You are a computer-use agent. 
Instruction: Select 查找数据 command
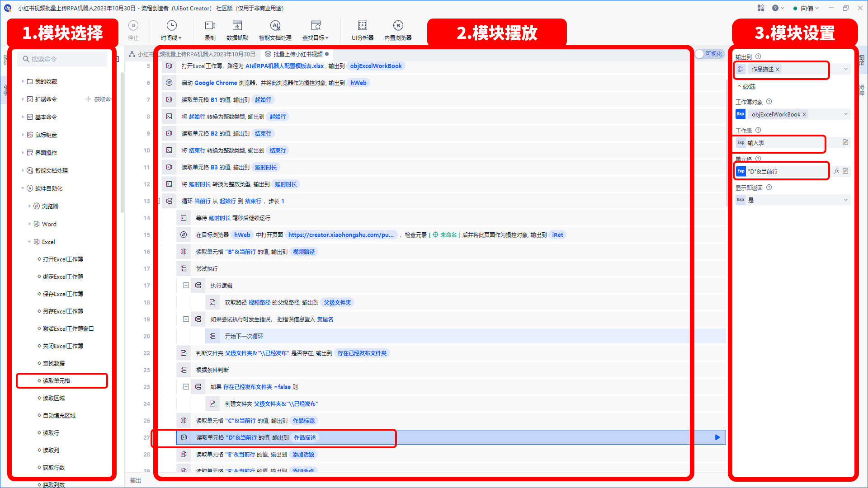tap(54, 363)
